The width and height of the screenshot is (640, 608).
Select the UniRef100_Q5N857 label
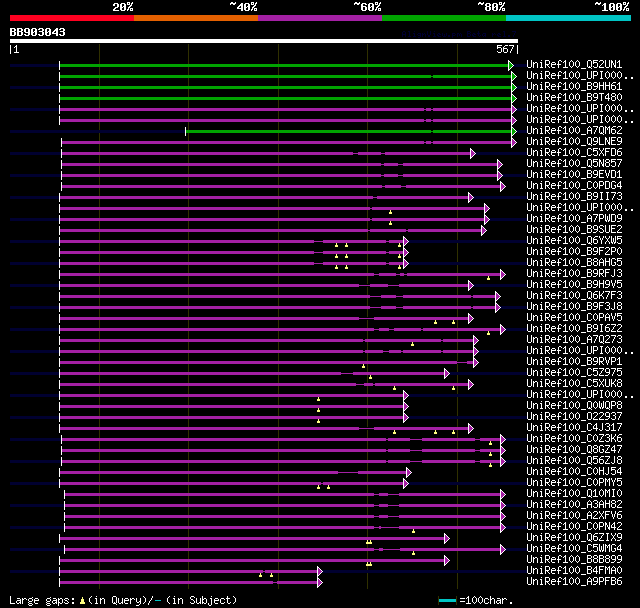[x=574, y=164]
